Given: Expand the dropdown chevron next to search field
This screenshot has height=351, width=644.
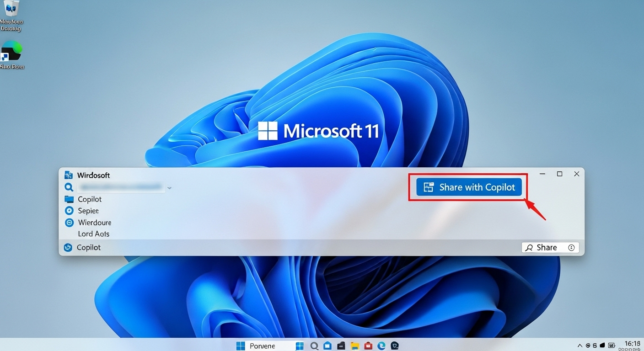Looking at the screenshot, I should [169, 188].
